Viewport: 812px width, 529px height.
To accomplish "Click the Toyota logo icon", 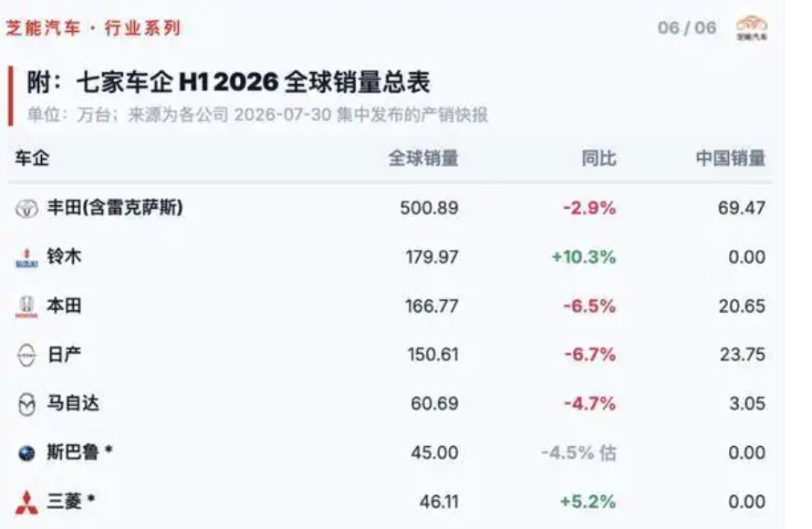I will [26, 209].
